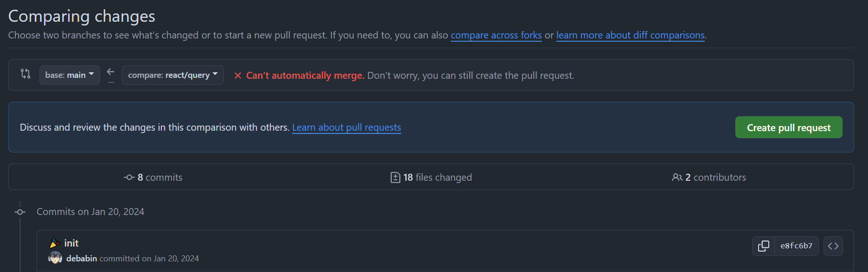Image resolution: width=868 pixels, height=272 pixels.
Task: Click the left arrow between branch selectors
Action: (111, 71)
